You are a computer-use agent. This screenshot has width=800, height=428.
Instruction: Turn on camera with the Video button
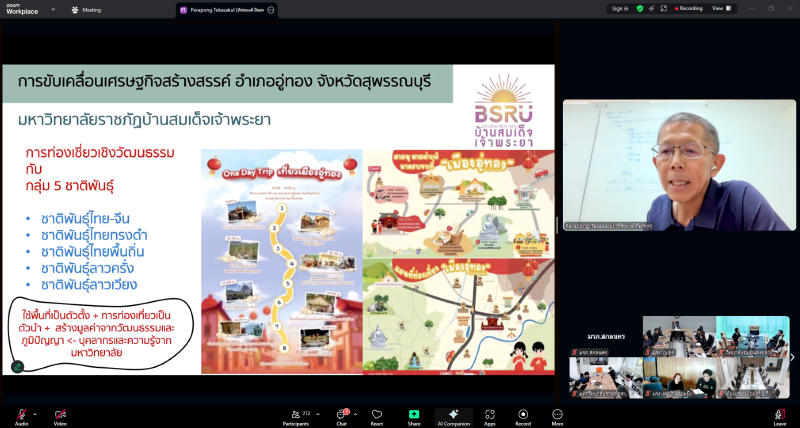(x=59, y=414)
